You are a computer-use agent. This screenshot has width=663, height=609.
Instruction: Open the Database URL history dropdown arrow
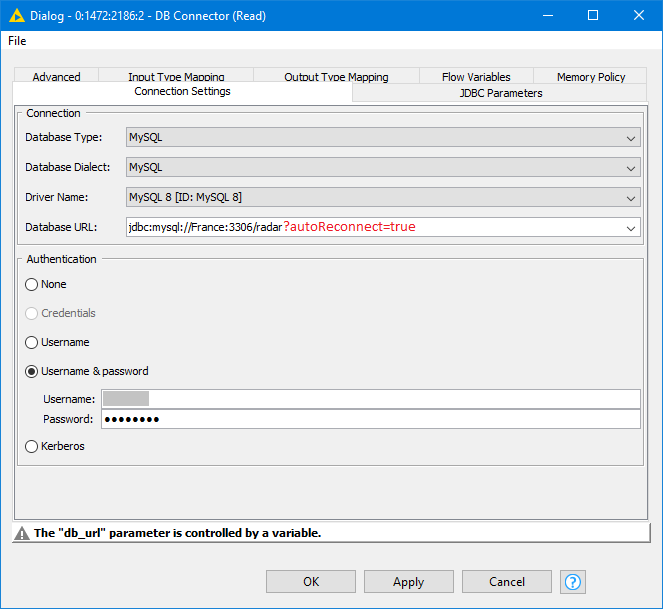630,228
